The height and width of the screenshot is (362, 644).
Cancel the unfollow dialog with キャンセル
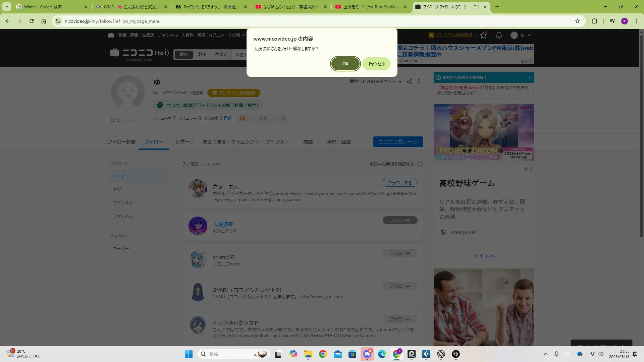[376, 64]
